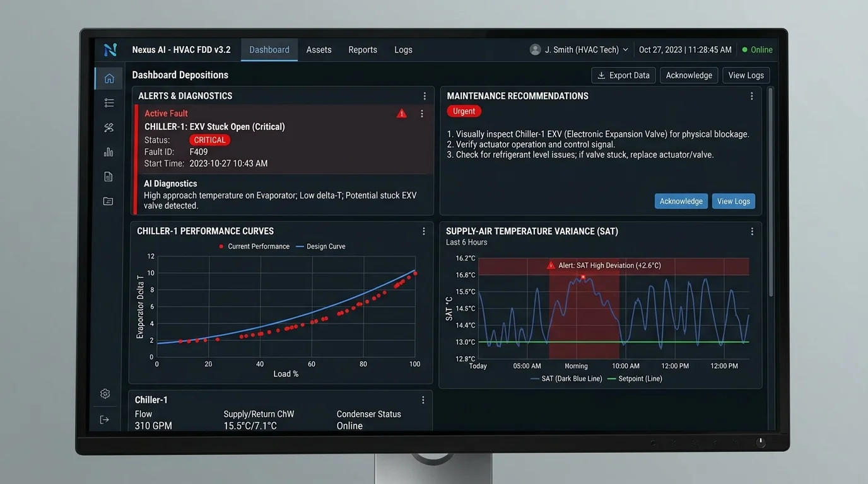
Task: Toggle the Current Performance legend series
Action: [254, 246]
